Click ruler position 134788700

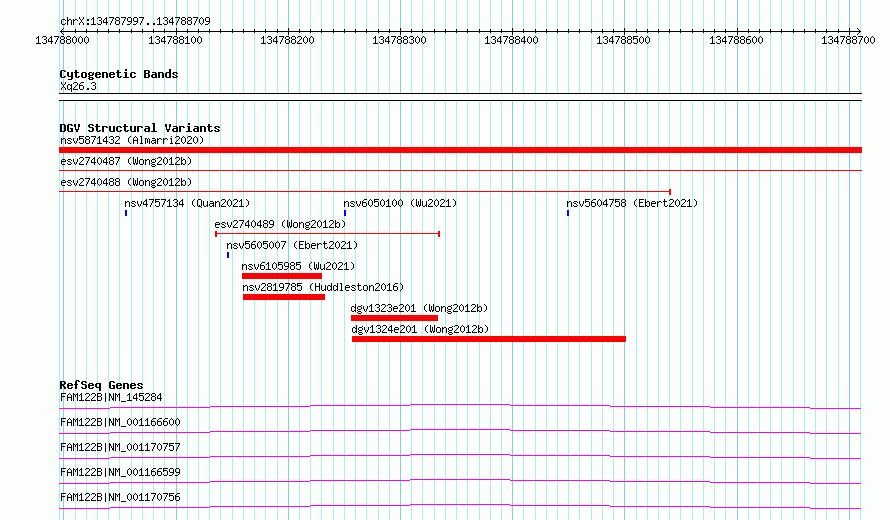(848, 40)
